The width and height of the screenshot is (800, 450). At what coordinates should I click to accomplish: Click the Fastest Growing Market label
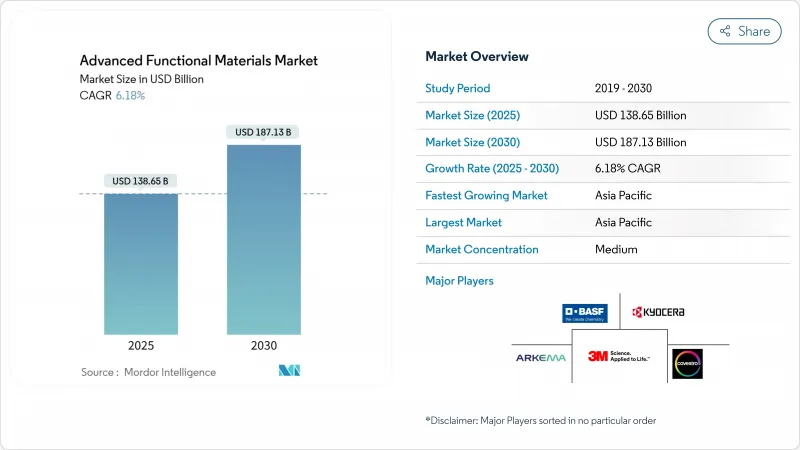[x=486, y=195]
